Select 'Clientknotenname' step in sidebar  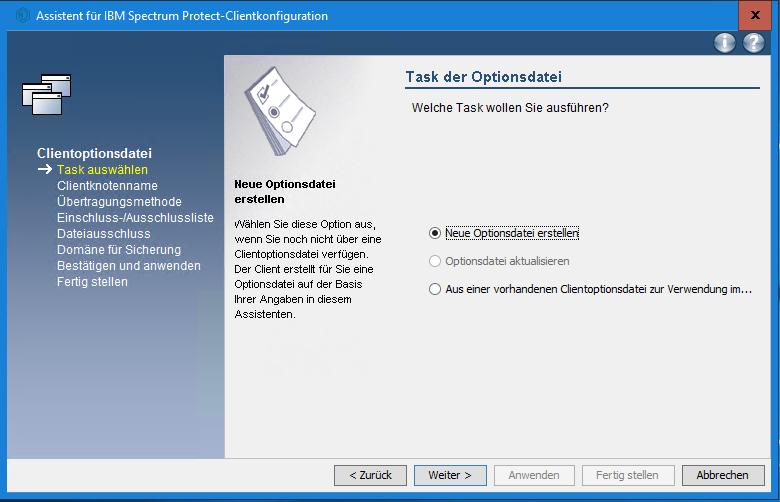107,186
